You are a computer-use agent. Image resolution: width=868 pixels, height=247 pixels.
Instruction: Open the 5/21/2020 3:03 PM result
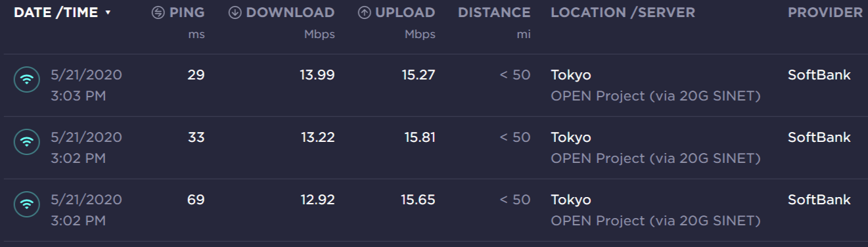point(434,85)
